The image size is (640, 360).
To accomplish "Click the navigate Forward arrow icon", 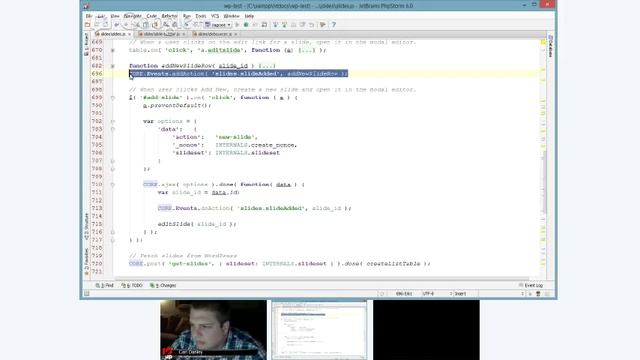I will (196, 25).
